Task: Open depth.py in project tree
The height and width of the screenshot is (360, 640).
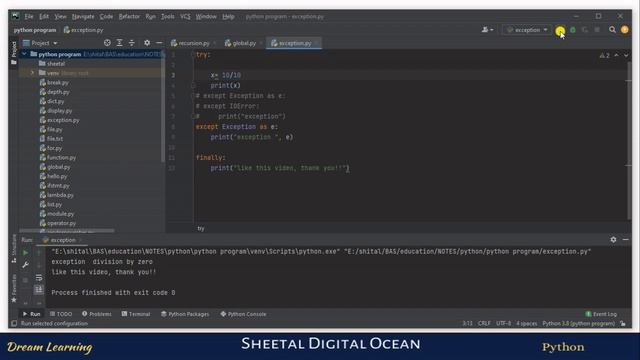Action: [x=55, y=92]
